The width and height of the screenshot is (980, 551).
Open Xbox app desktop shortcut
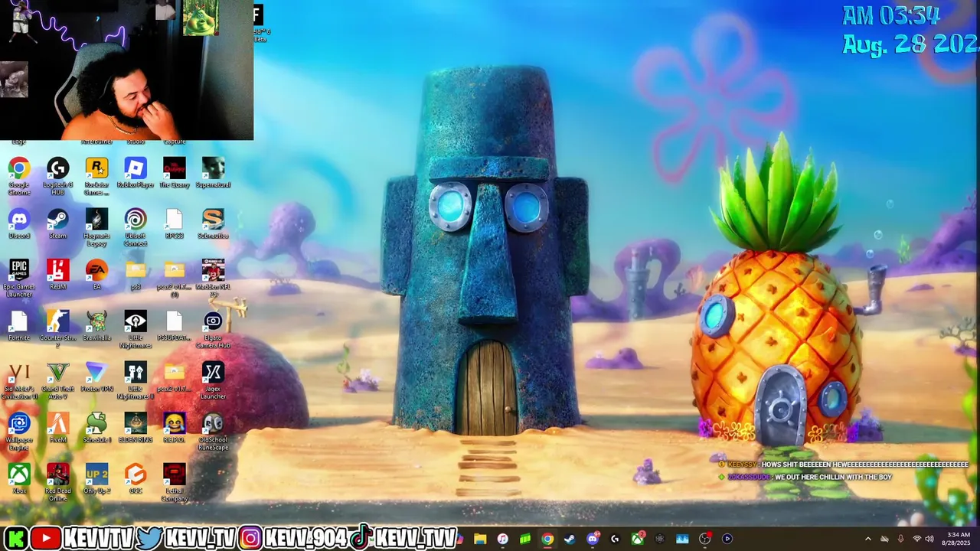coord(19,479)
